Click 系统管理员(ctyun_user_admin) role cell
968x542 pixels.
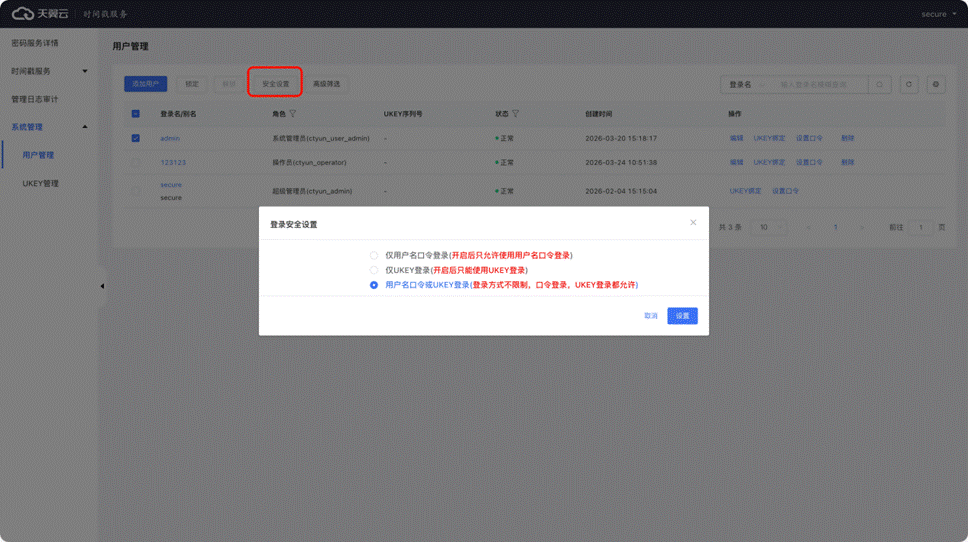(321, 138)
